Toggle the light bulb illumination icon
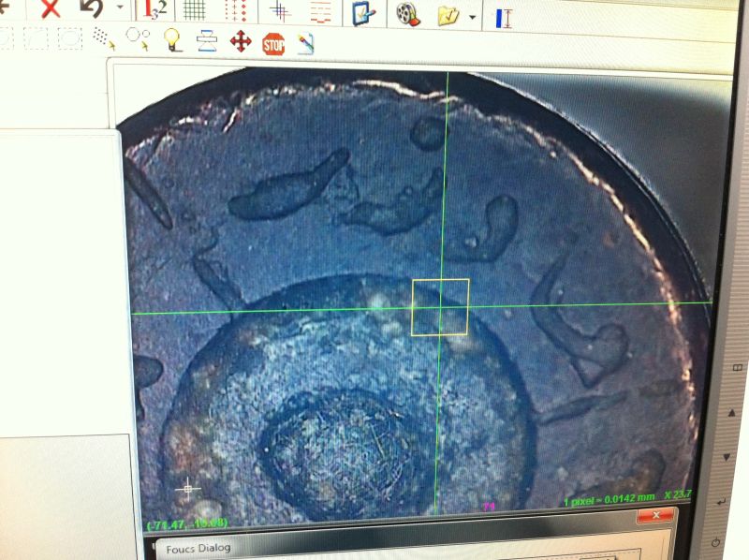 pyautogui.click(x=171, y=39)
